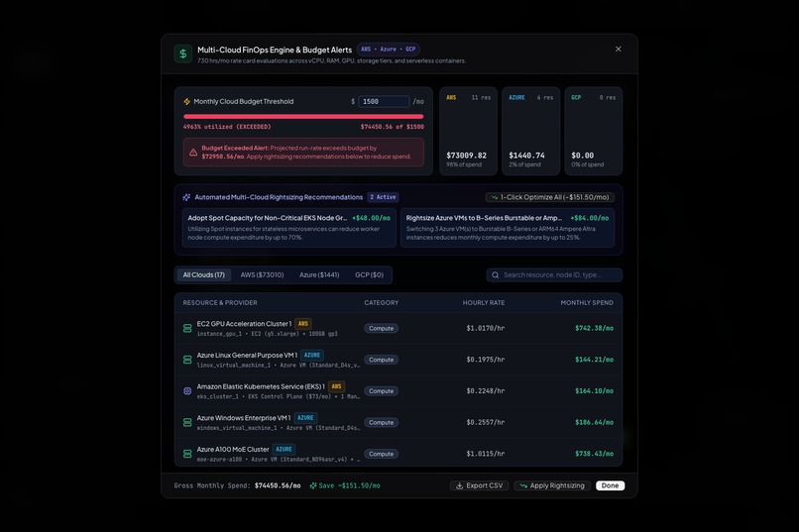Click AZURE tag on Azure Windows Enterprise VM
Image resolution: width=799 pixels, height=532 pixels.
[x=305, y=418]
